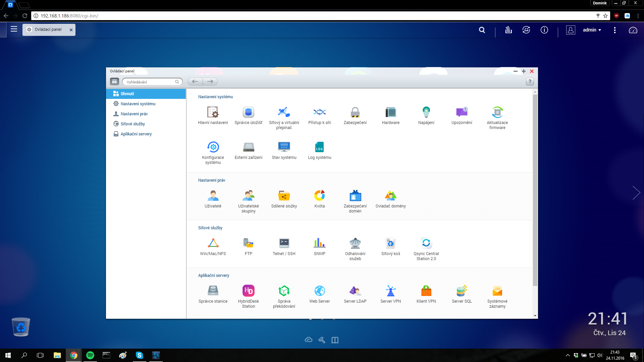Select Nastavení práv in sidebar
Viewport: 644px width, 362px height.
click(134, 114)
